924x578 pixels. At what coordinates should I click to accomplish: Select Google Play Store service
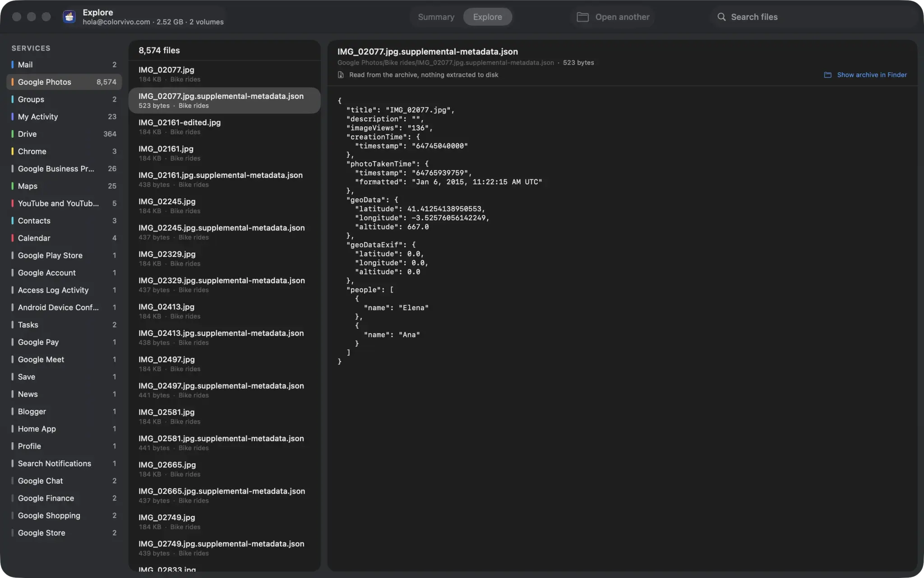64,256
